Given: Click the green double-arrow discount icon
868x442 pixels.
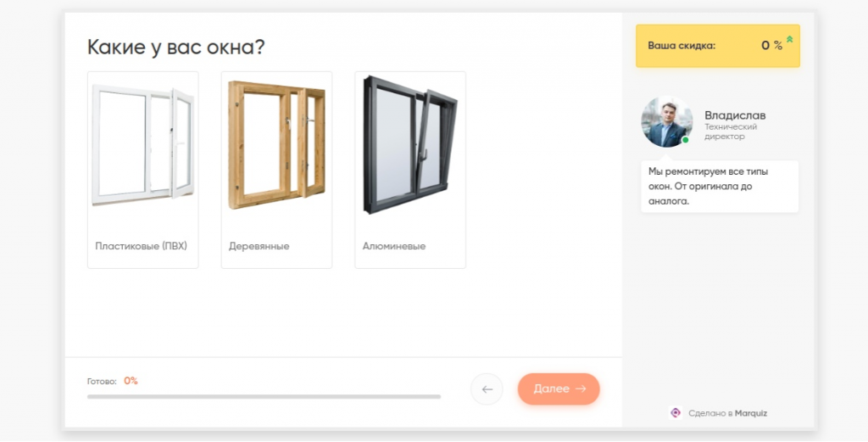Looking at the screenshot, I should tap(789, 39).
